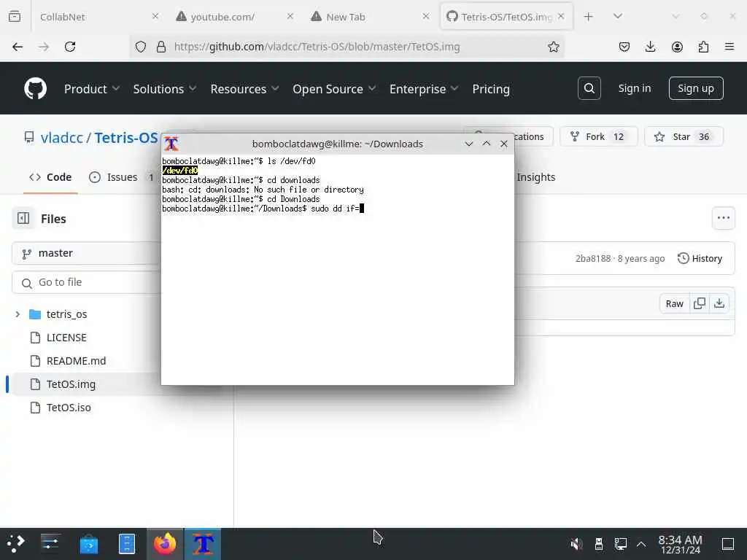Expand the tetris_os folder chevron
This screenshot has width=747, height=560.
pyautogui.click(x=18, y=314)
